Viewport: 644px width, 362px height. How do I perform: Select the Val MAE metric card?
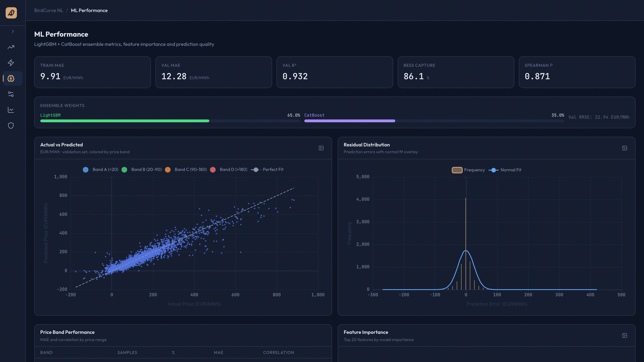click(214, 72)
